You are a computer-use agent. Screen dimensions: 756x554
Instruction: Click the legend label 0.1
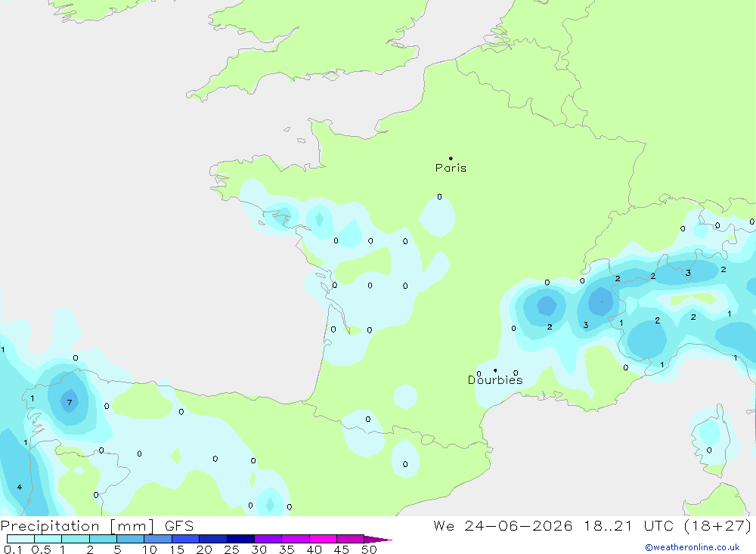tap(13, 549)
